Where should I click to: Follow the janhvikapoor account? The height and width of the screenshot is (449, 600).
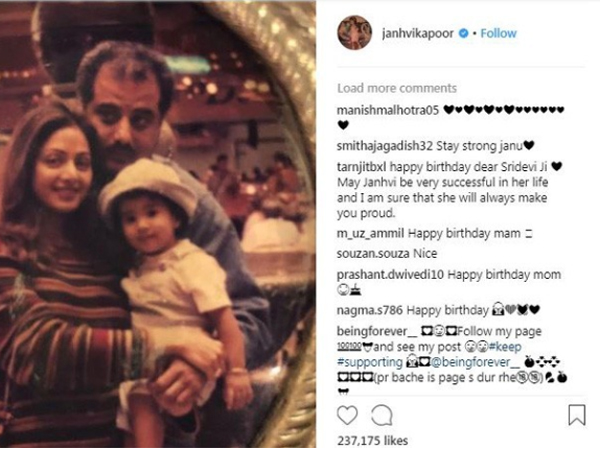tap(498, 33)
